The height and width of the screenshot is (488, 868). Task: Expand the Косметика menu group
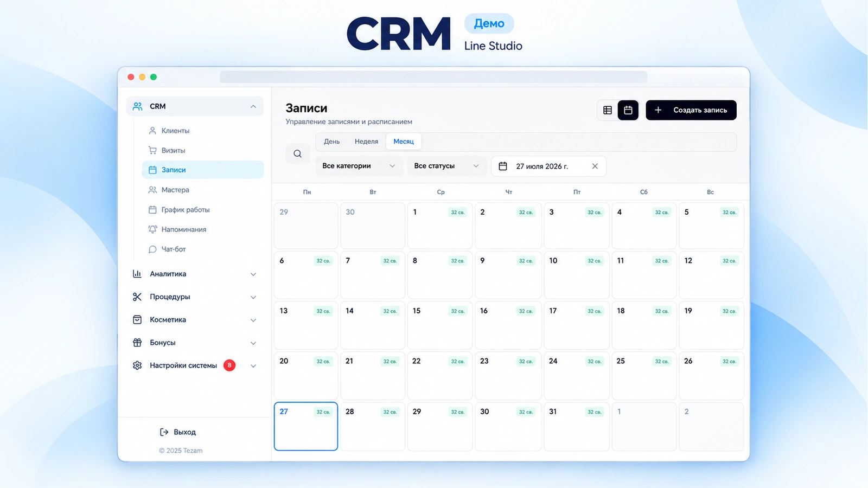point(195,320)
